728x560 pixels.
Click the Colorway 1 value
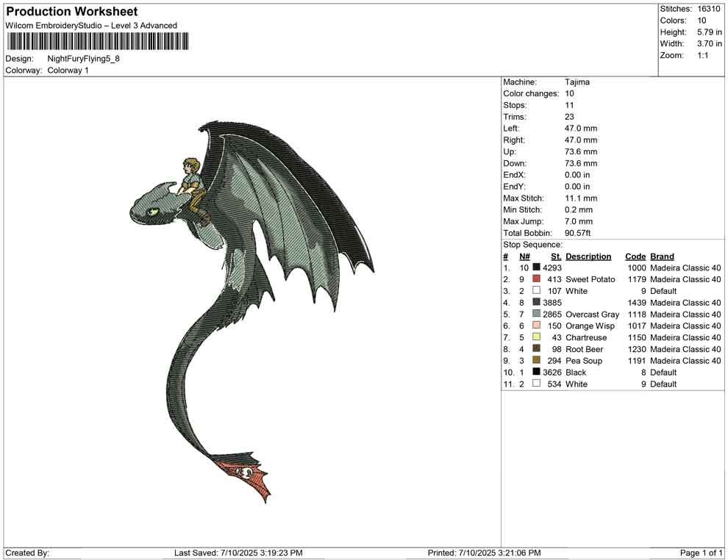coord(68,71)
